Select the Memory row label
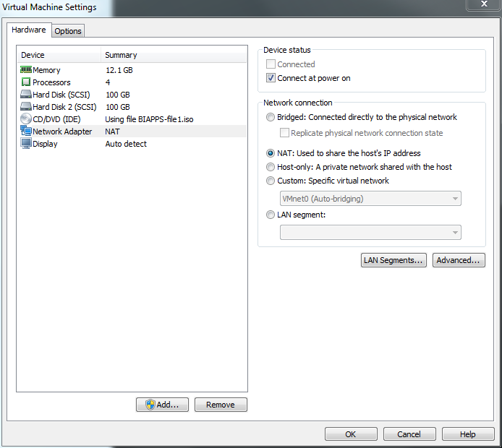502x448 pixels. tap(46, 70)
